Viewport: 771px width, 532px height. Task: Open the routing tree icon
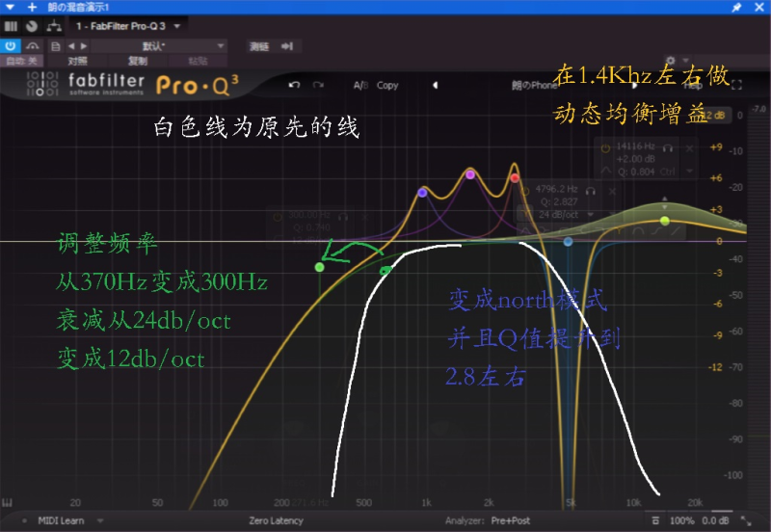55,26
